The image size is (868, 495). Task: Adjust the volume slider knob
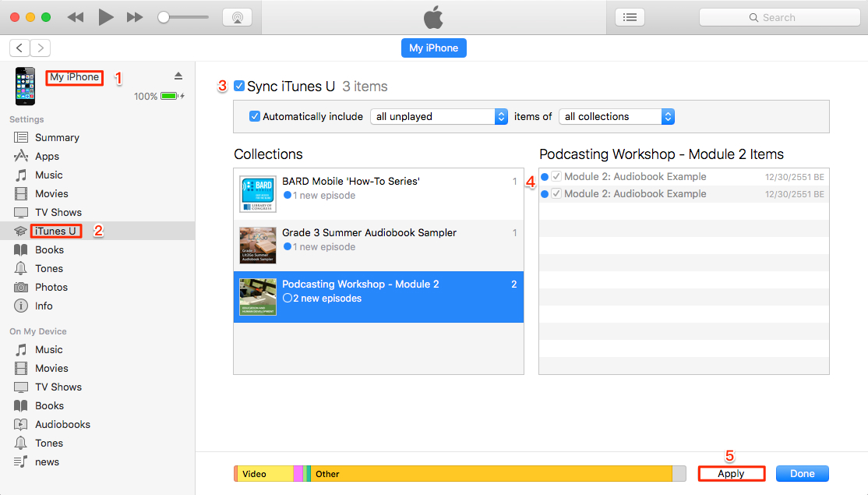pos(164,17)
